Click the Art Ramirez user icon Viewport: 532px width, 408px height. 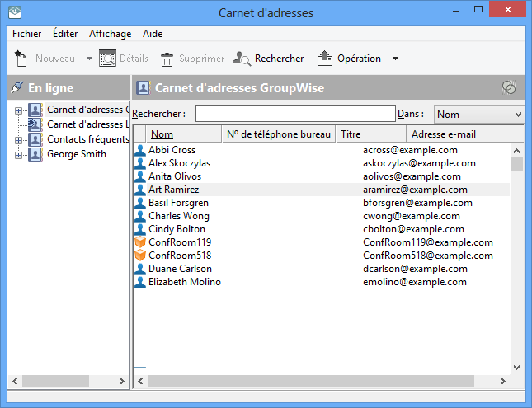point(140,190)
